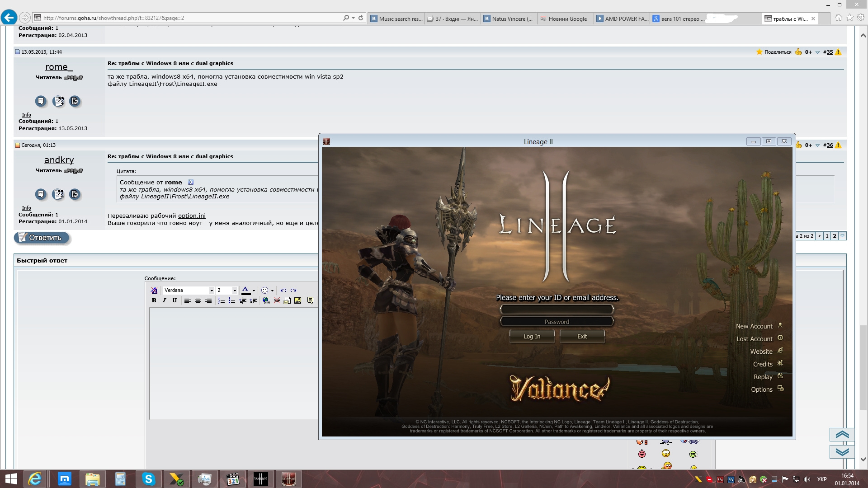
Task: Toggle italic formatting in reply editor
Action: (x=164, y=300)
